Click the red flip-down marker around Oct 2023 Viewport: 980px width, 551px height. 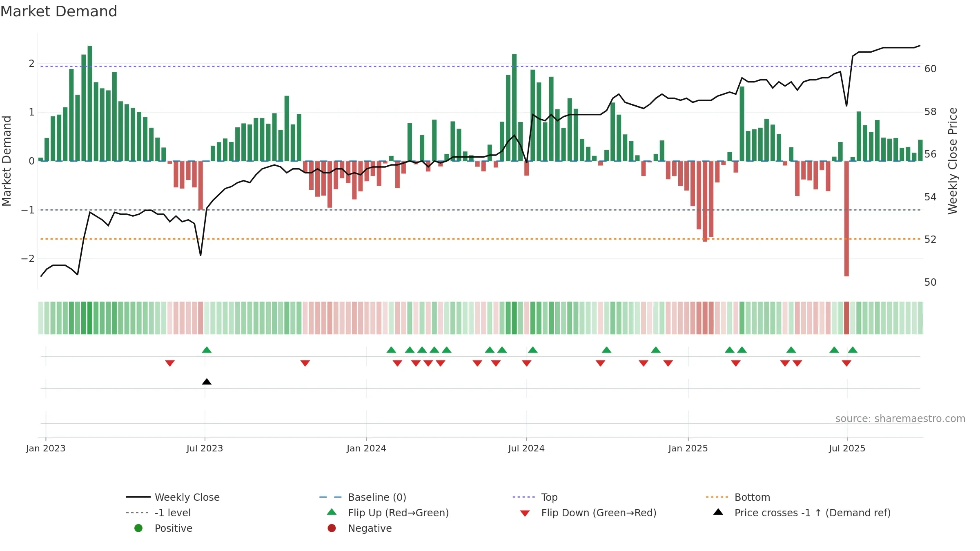coord(305,363)
